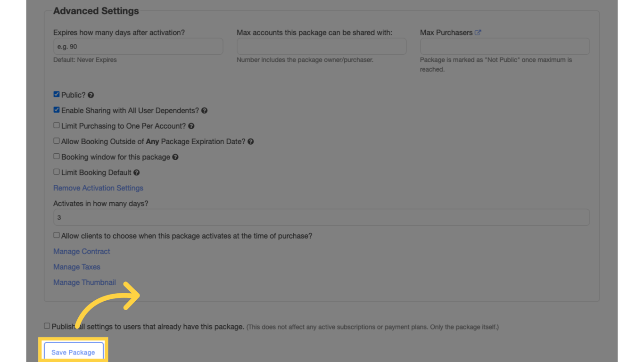Focus the Expires days after activation field
The height and width of the screenshot is (362, 644).
pyautogui.click(x=138, y=47)
